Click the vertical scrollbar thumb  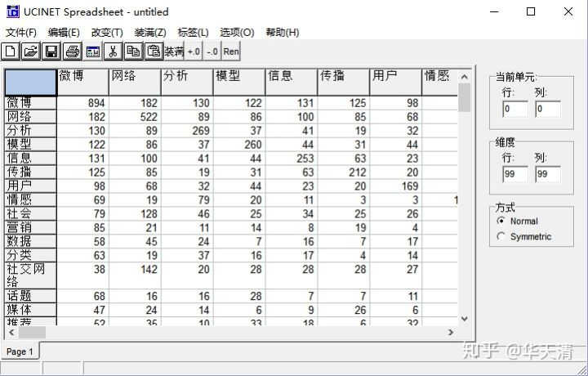point(464,97)
